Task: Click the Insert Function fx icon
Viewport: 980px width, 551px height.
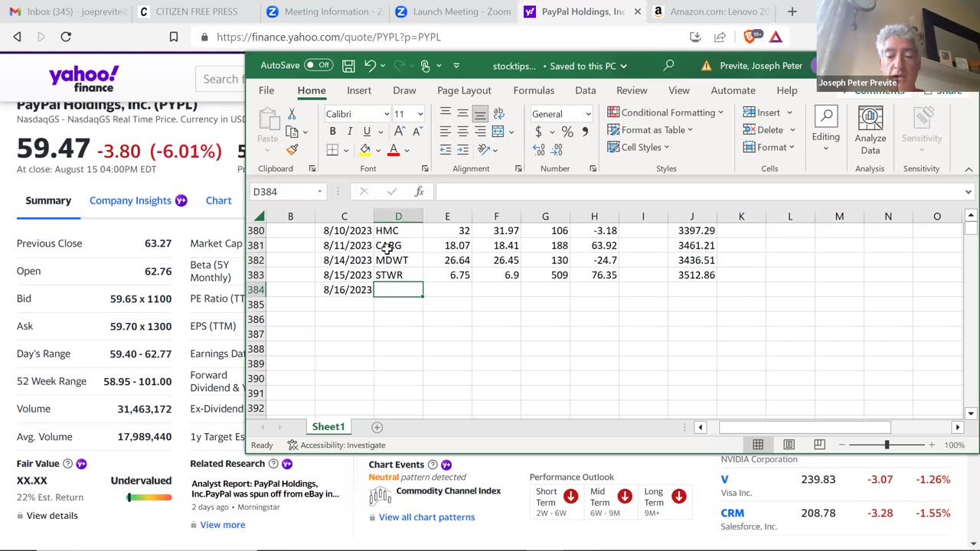Action: tap(419, 191)
